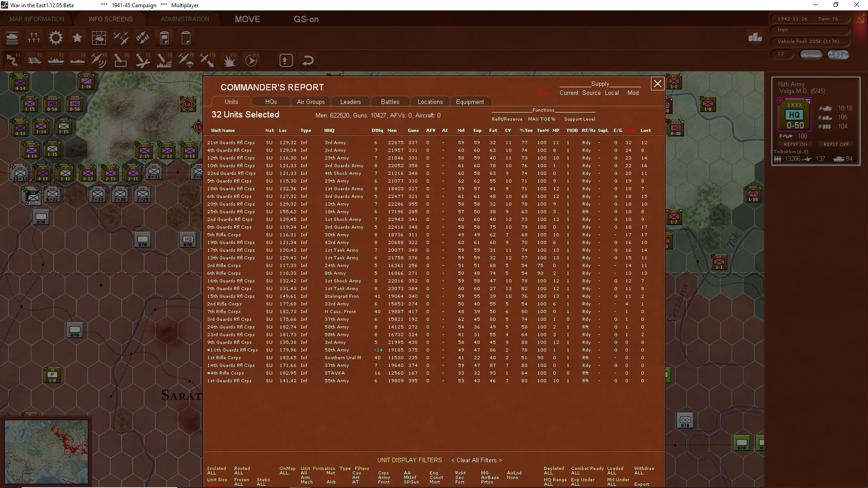Select the Mech unit type filter
868x488 pixels.
click(307, 482)
